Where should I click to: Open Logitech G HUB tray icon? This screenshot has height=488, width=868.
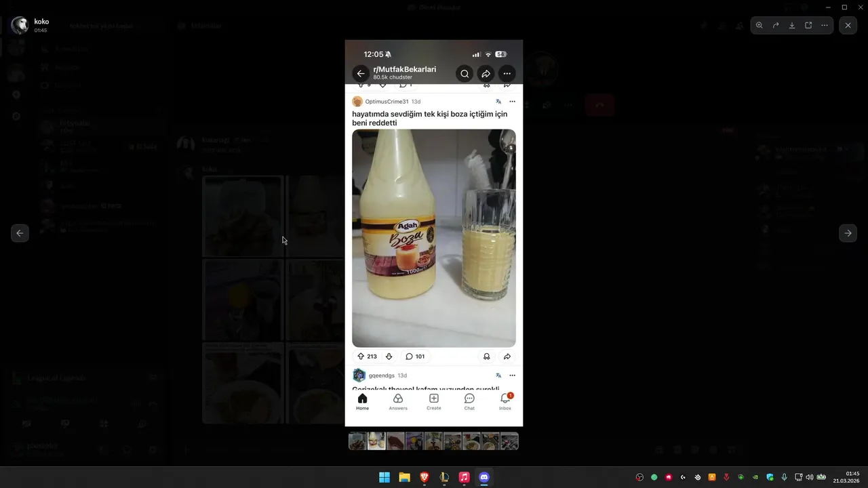pyautogui.click(x=684, y=477)
